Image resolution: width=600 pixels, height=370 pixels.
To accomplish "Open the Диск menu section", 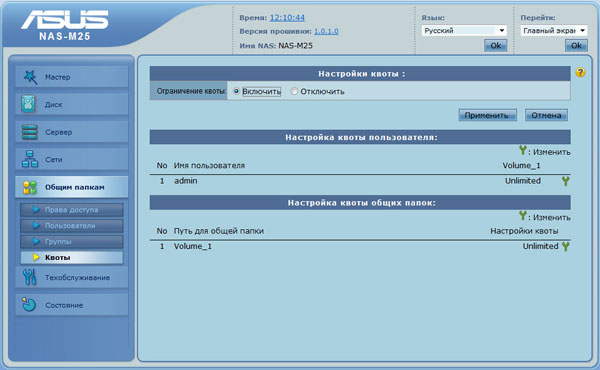I will 72,104.
